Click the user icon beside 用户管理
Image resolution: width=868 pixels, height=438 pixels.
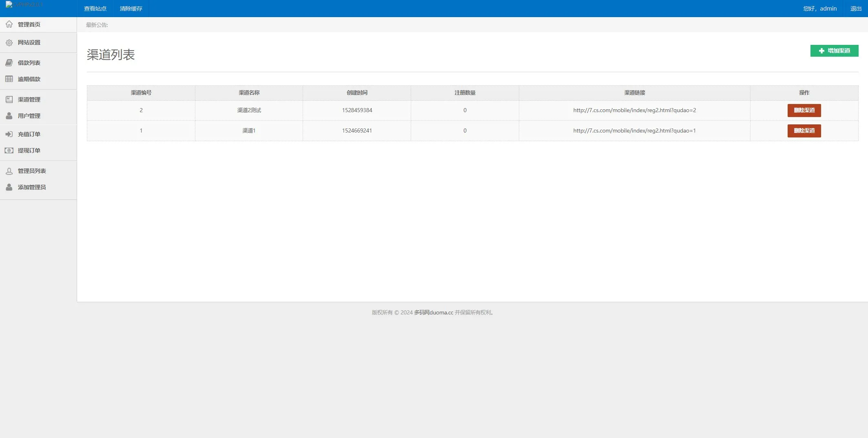click(9, 116)
